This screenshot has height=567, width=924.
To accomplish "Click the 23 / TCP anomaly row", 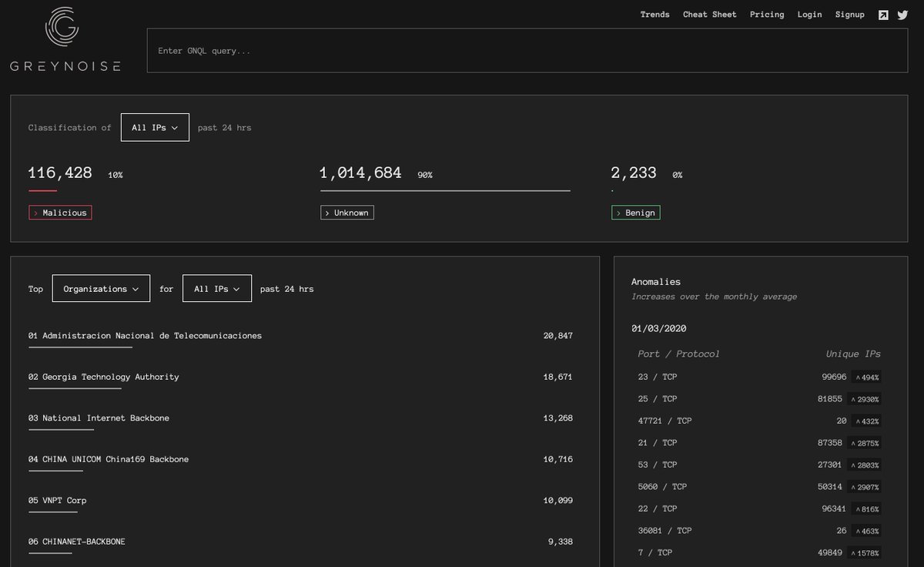I will (x=759, y=377).
